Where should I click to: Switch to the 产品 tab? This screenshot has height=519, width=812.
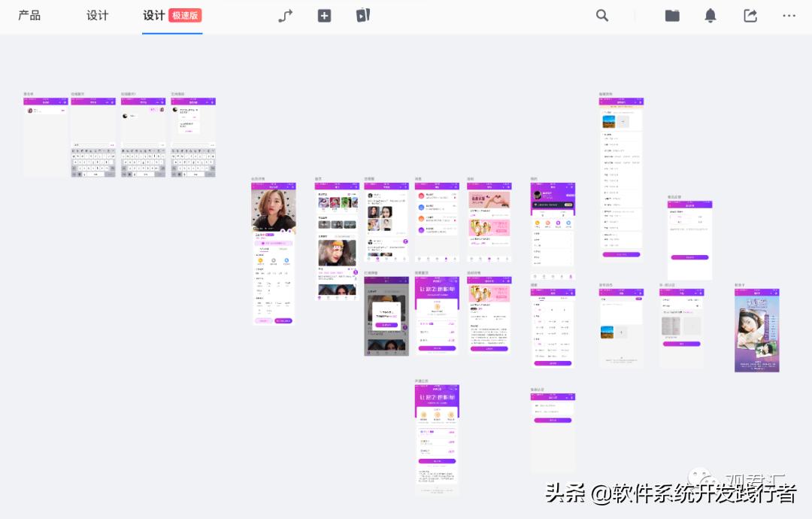point(30,15)
